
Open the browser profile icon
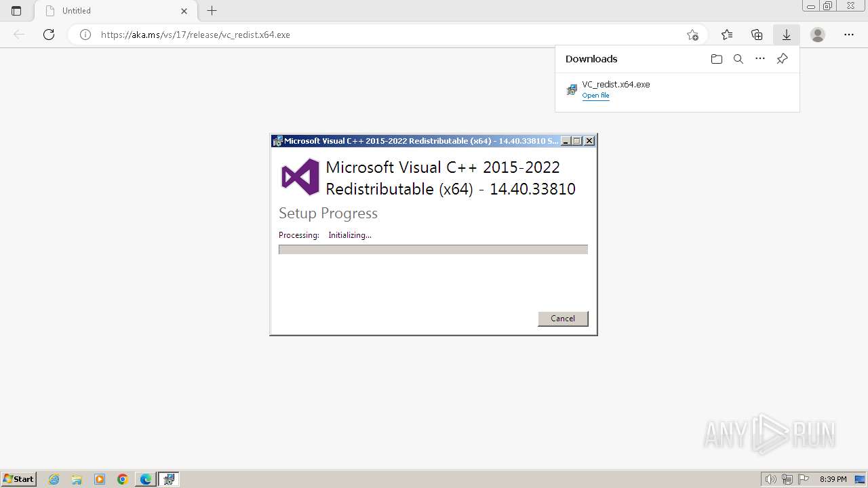818,35
